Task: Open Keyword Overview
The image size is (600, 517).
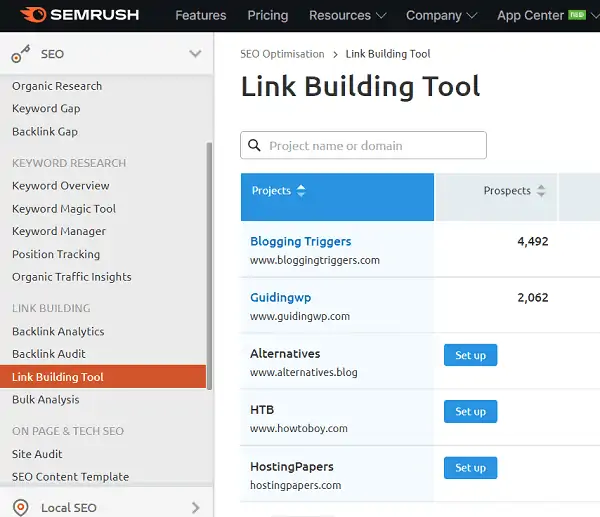Action: (x=60, y=186)
